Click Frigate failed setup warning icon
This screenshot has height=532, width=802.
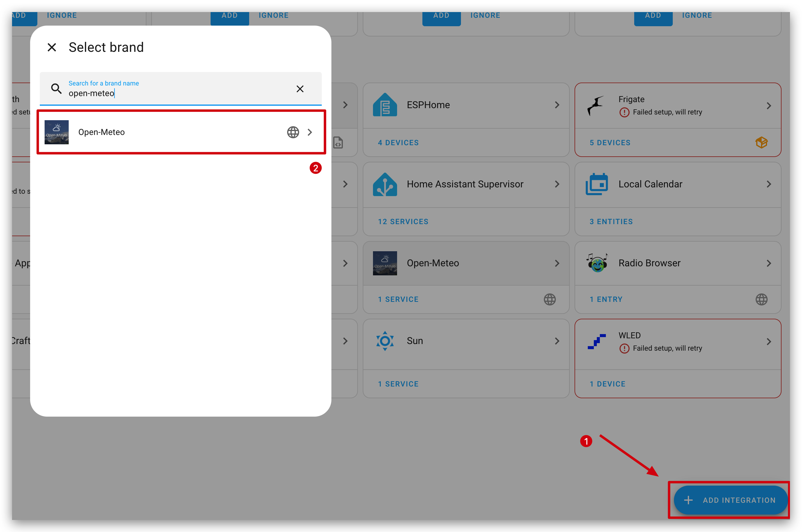pos(624,112)
